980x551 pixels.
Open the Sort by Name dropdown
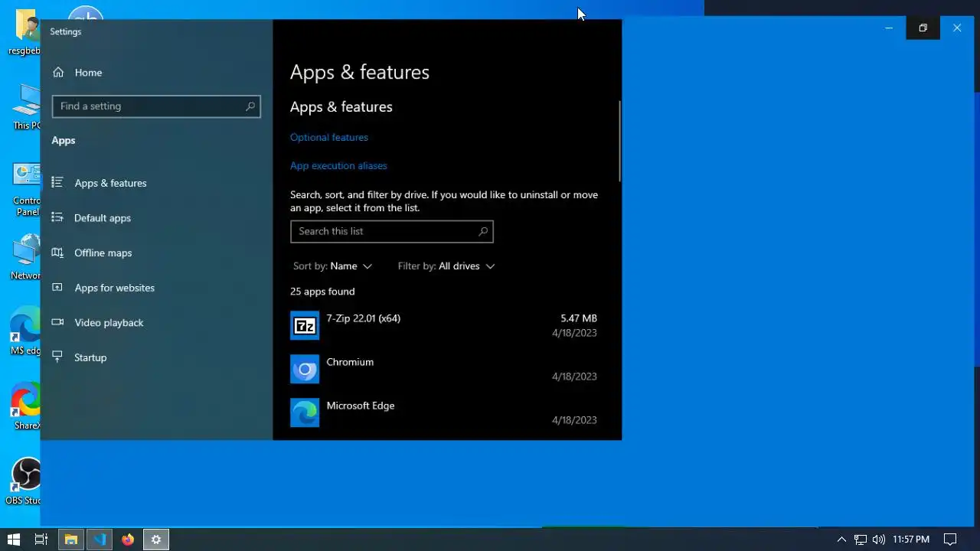pyautogui.click(x=332, y=266)
